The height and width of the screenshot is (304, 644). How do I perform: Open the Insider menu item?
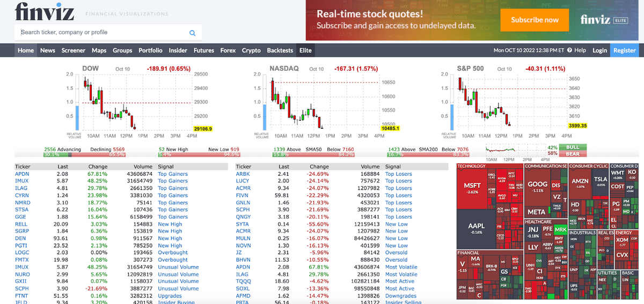[178, 50]
